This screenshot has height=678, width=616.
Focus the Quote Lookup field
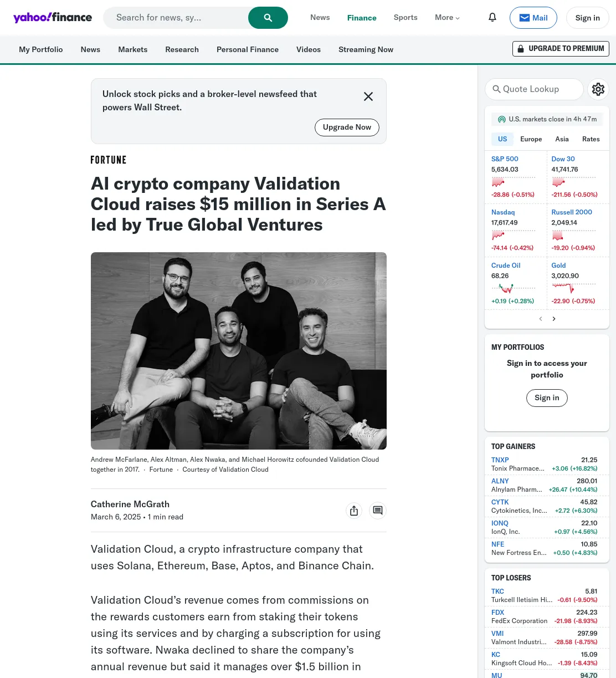coord(534,89)
